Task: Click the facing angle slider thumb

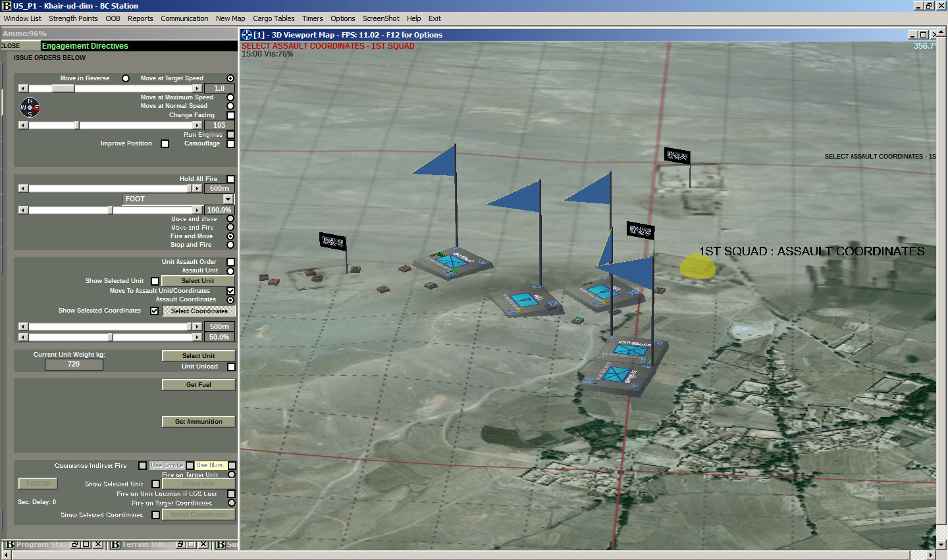Action: pos(76,125)
